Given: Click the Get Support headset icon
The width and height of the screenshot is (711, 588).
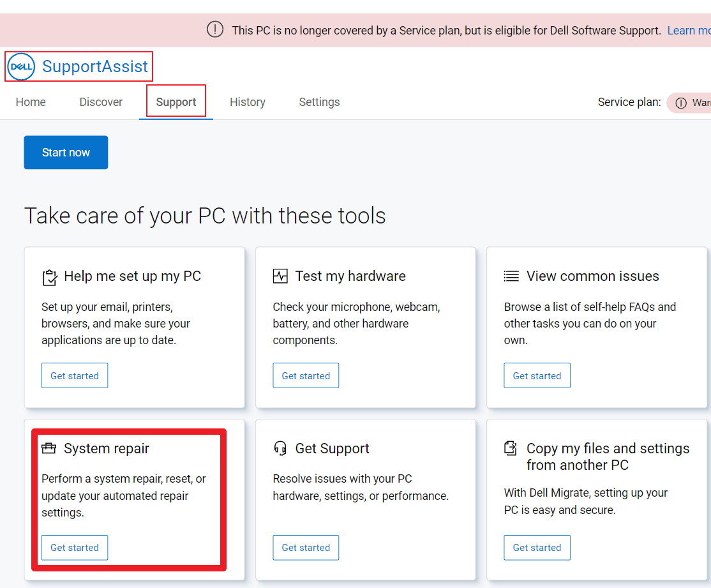Looking at the screenshot, I should click(280, 448).
